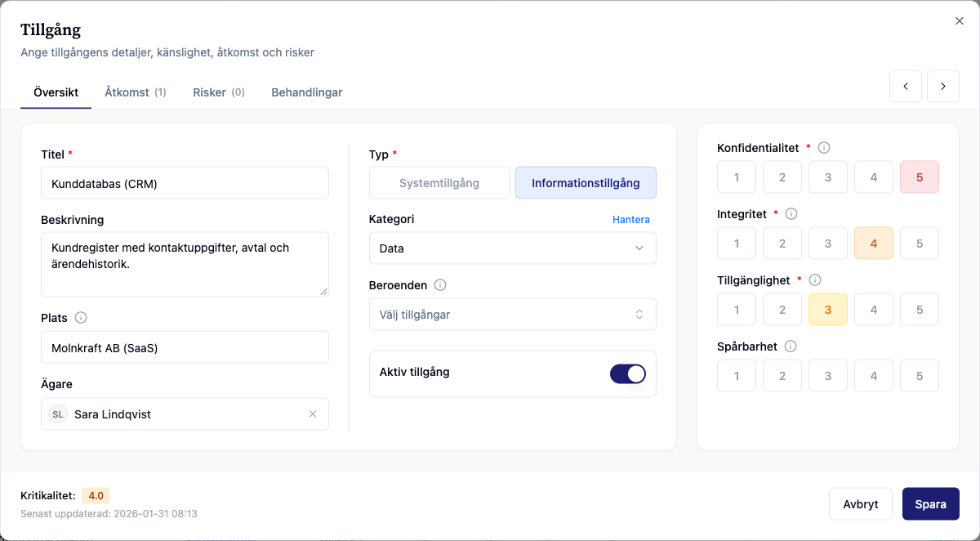
Task: Set Spårbarhet to 3
Action: [x=828, y=376]
